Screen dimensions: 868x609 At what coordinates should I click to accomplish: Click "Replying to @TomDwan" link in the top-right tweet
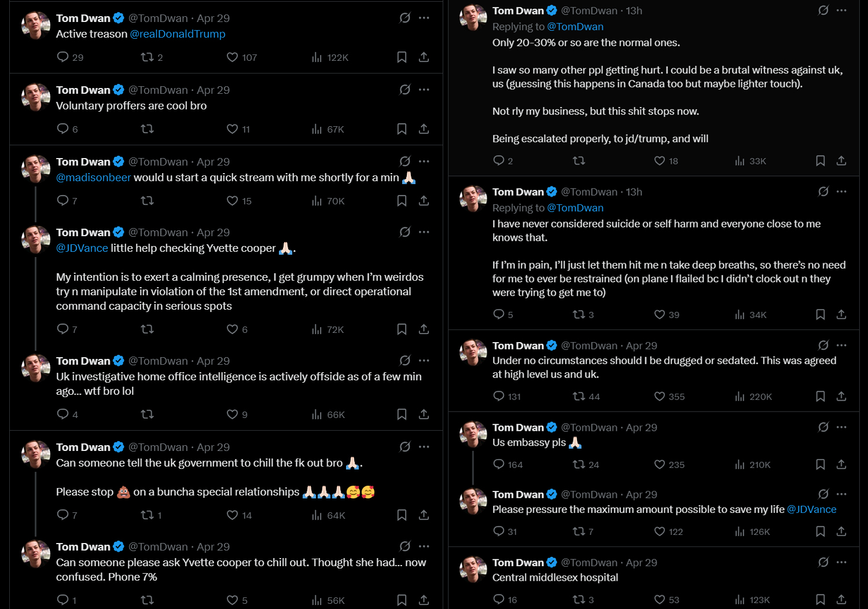(x=575, y=27)
